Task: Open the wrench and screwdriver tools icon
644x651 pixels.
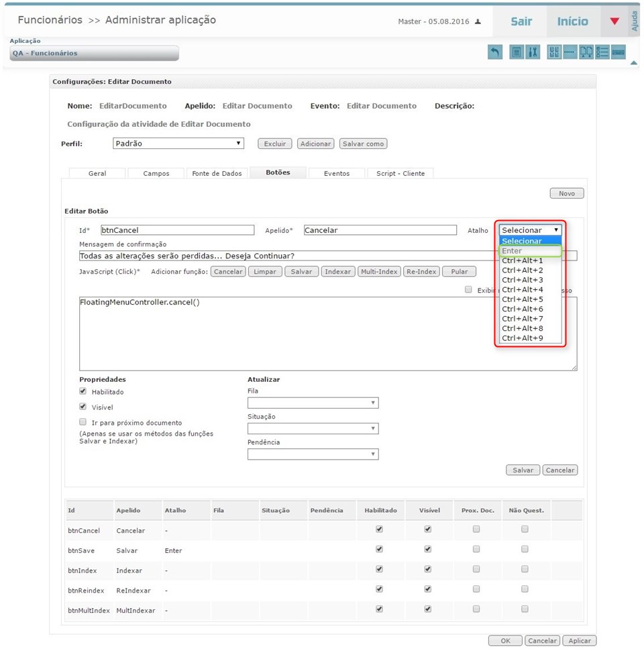Action: click(533, 52)
